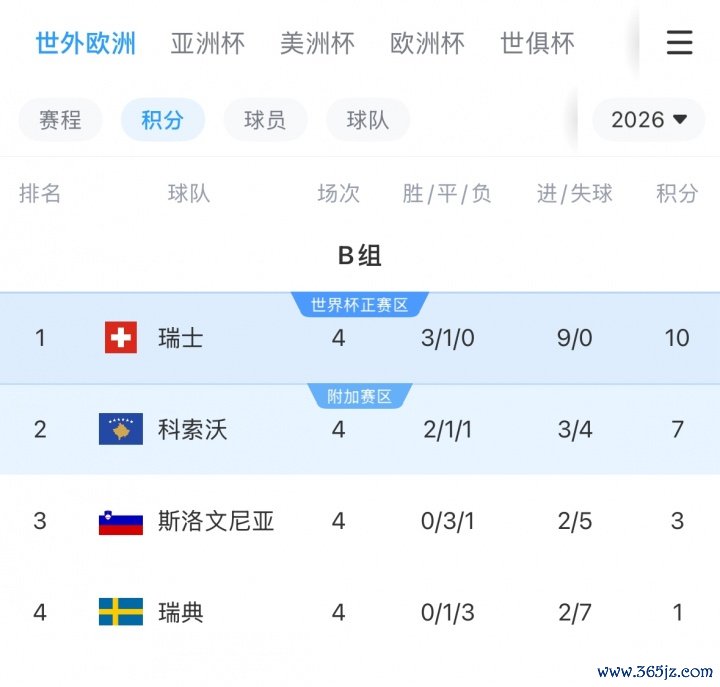
Task: Tap the Slovenia flag icon
Action: [x=121, y=521]
